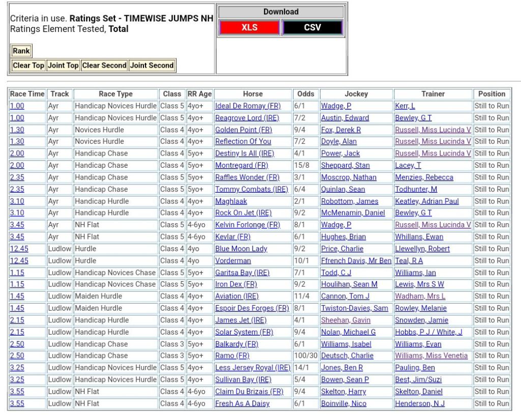
Task: Click the Joint Second filter button
Action: pos(152,65)
